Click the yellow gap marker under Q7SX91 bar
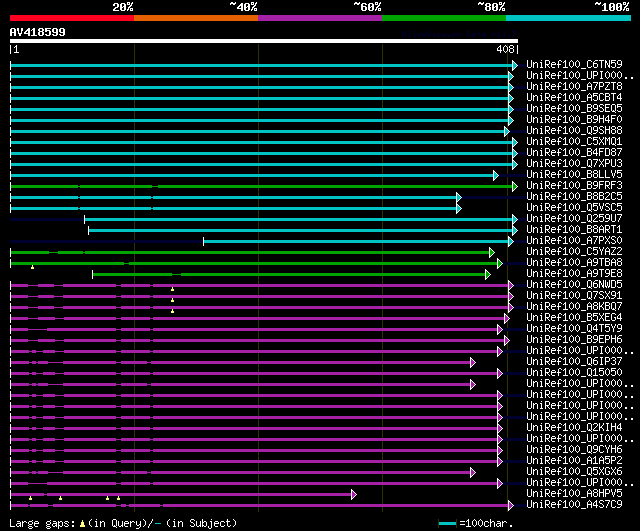 pos(172,300)
